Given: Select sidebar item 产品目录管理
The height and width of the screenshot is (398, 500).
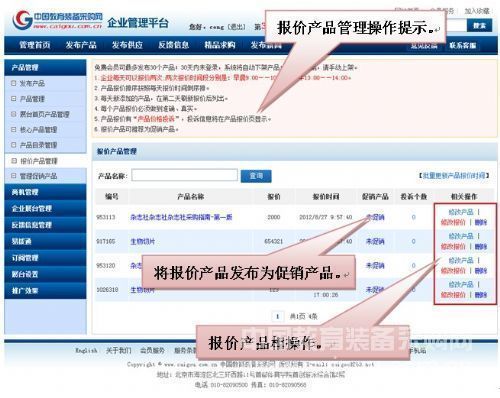Looking at the screenshot, I should coord(38,145).
